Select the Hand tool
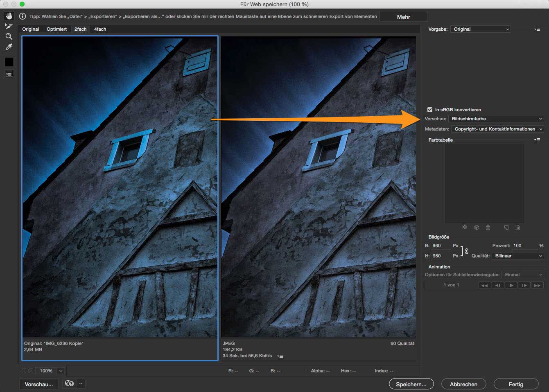 coord(9,16)
